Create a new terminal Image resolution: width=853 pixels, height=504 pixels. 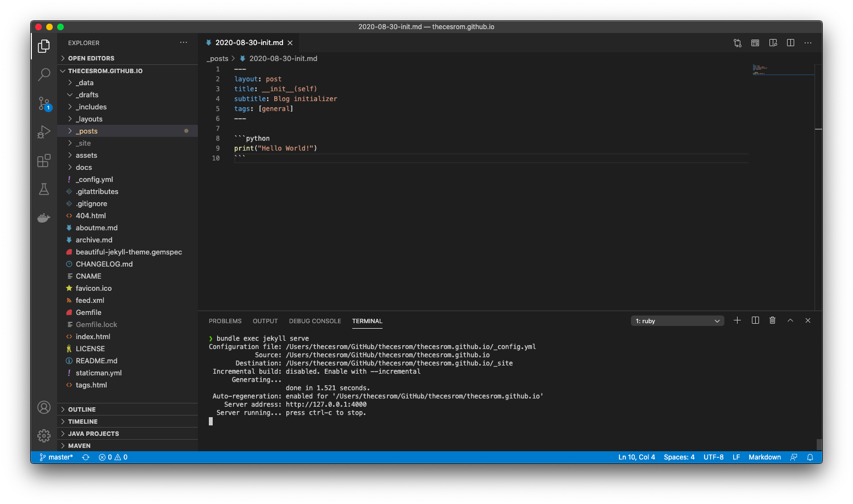(738, 320)
